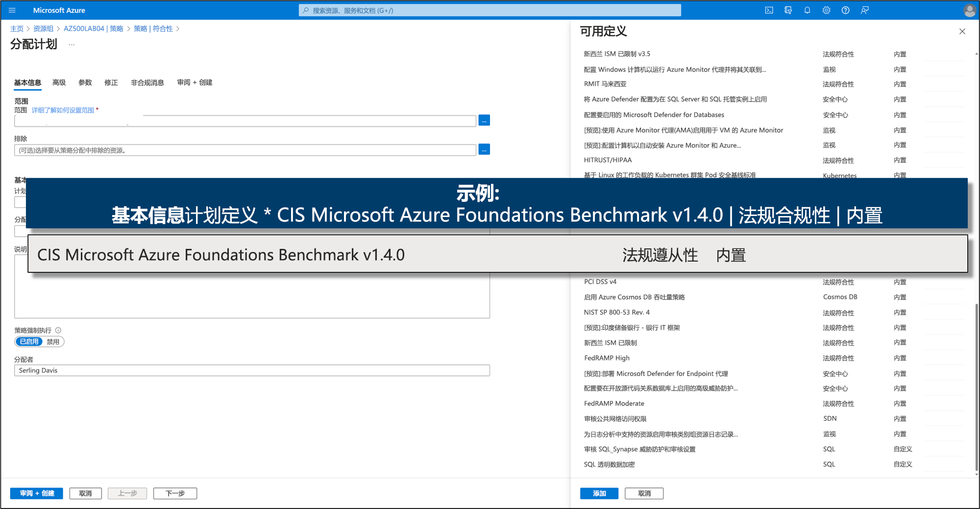Click the 范围 scope input field
This screenshot has height=509, width=980.
point(245,121)
